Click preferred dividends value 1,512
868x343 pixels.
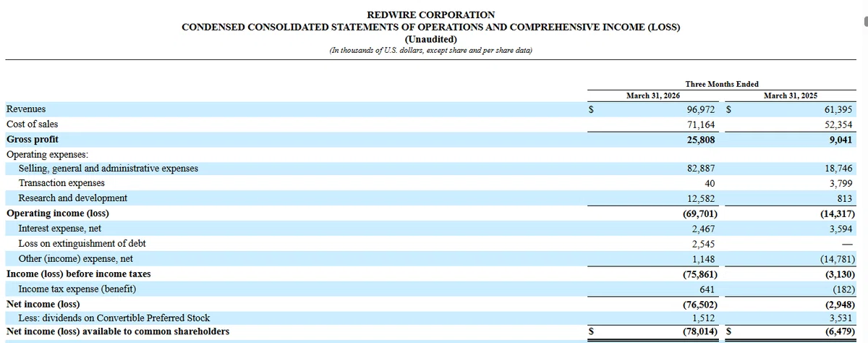[x=703, y=318]
